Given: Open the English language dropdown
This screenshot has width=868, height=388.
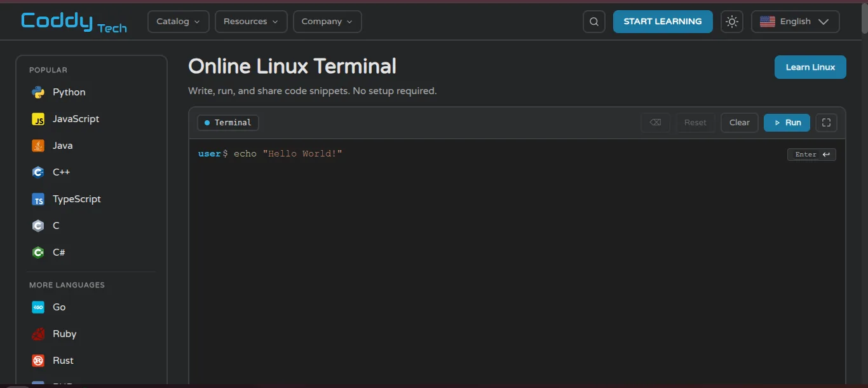Looking at the screenshot, I should click(796, 22).
